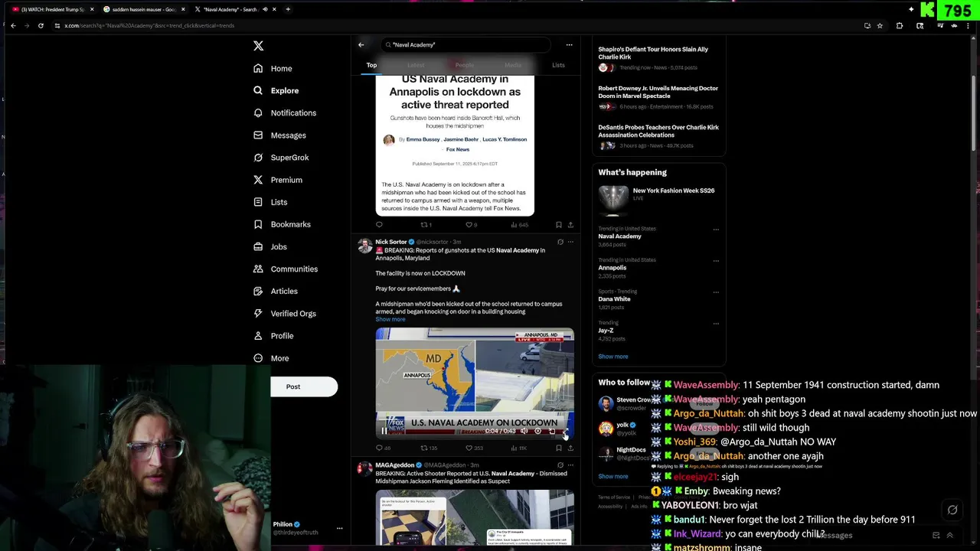Click the Bookmarks sidebar icon
Screen dimensions: 980x551
(258, 224)
